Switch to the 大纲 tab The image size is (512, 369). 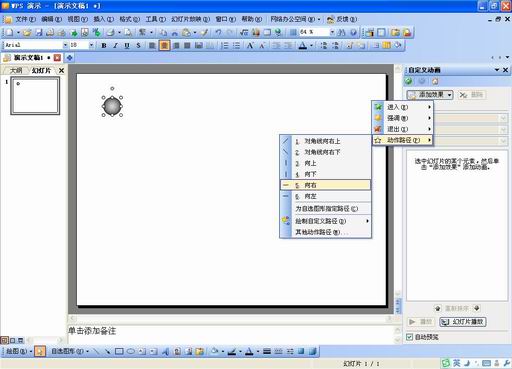(16, 70)
